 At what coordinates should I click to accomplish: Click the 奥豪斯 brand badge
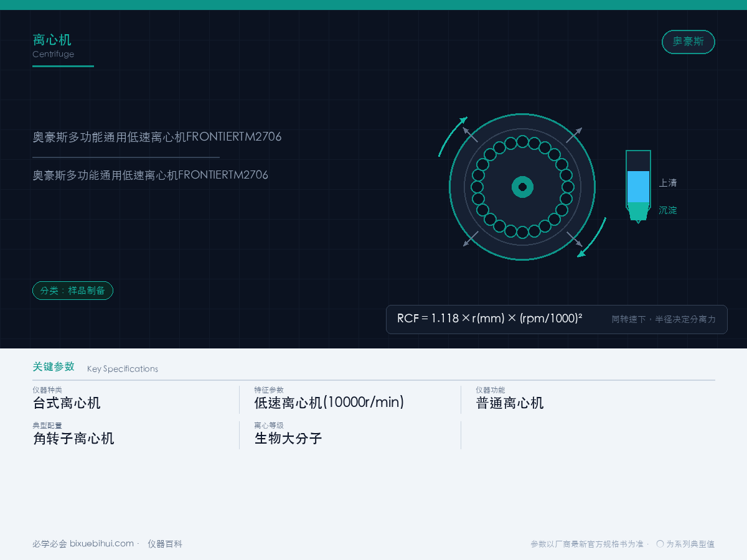tap(688, 42)
